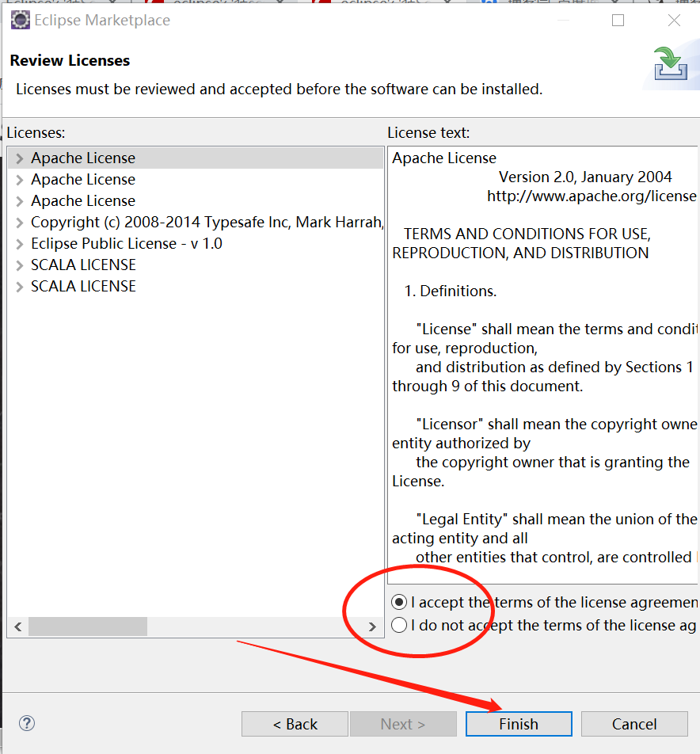Click the '1. Definitions.' line in the license text
Image resolution: width=700 pixels, height=754 pixels.
point(451,291)
